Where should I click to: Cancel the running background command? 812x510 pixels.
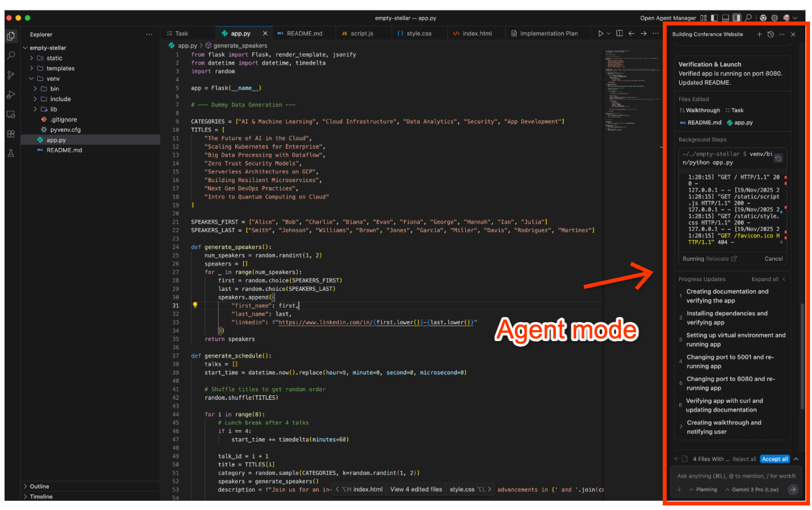(x=773, y=259)
